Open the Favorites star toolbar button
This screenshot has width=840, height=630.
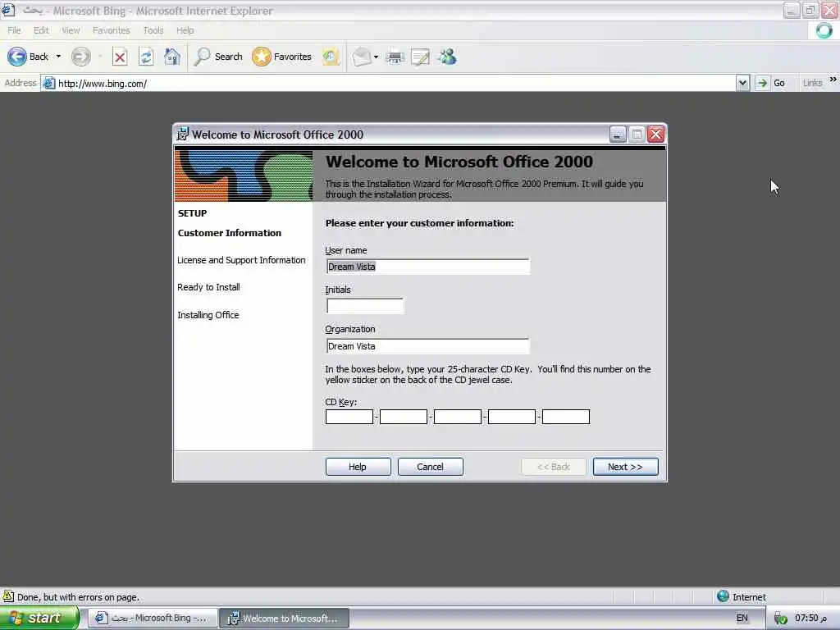(x=282, y=57)
